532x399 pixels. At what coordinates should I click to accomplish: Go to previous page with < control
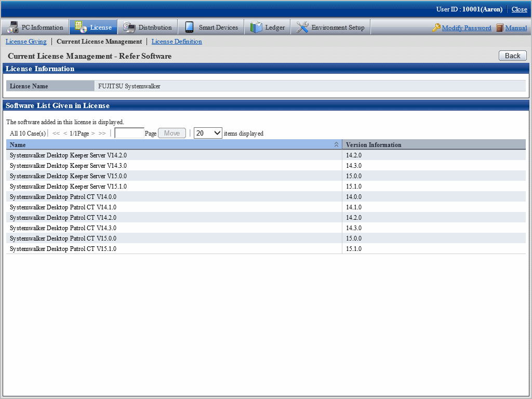coord(65,134)
